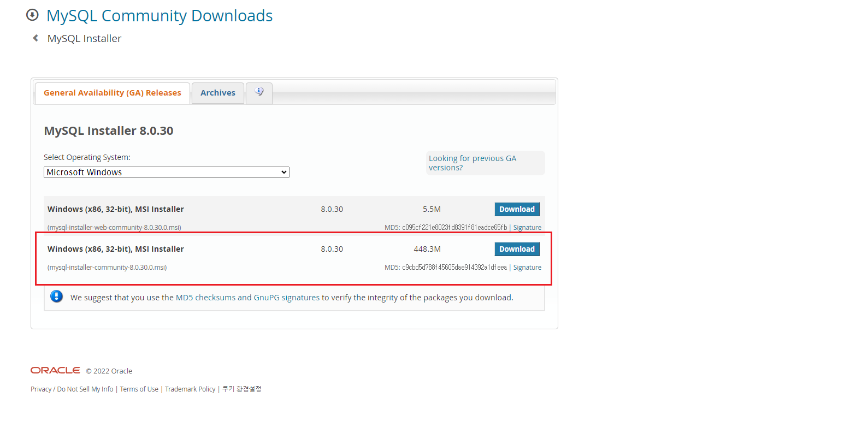The image size is (868, 421).
Task: Open Signature link for web-community installer
Action: (527, 228)
